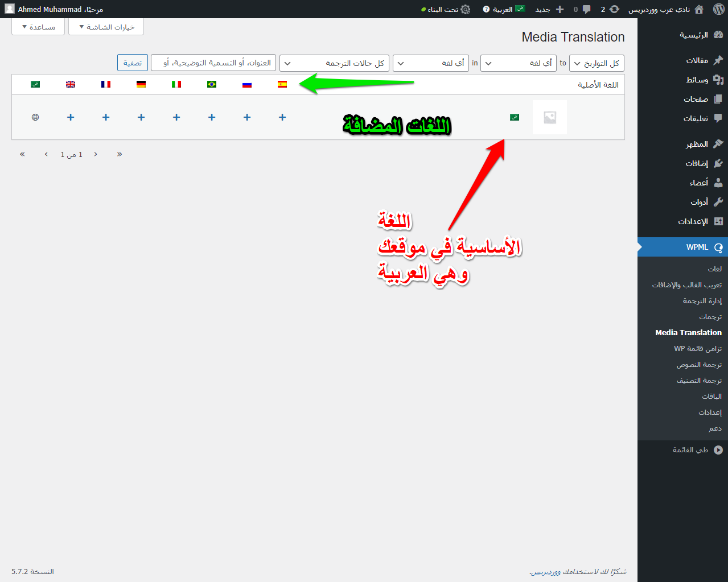This screenshot has height=582, width=728.
Task: Open the updates icon showing 2
Action: pos(610,9)
